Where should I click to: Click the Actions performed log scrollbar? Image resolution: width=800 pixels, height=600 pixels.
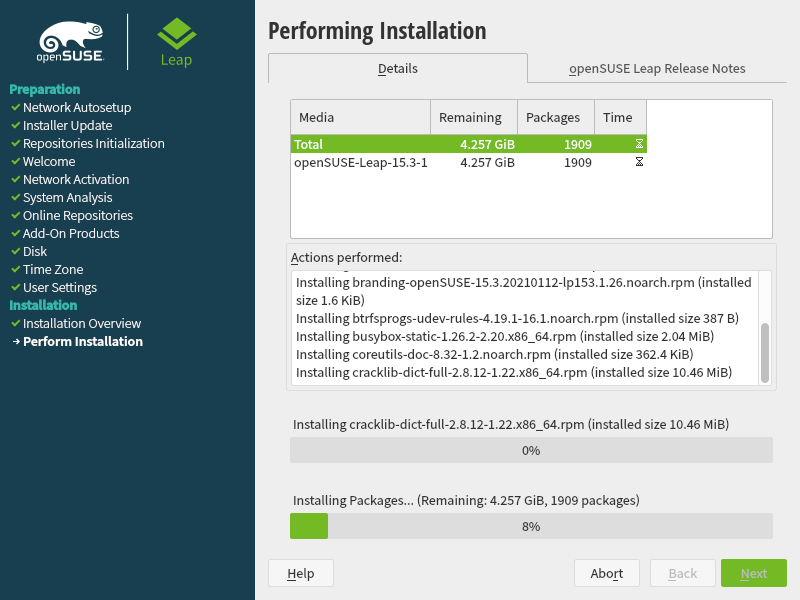coord(765,352)
